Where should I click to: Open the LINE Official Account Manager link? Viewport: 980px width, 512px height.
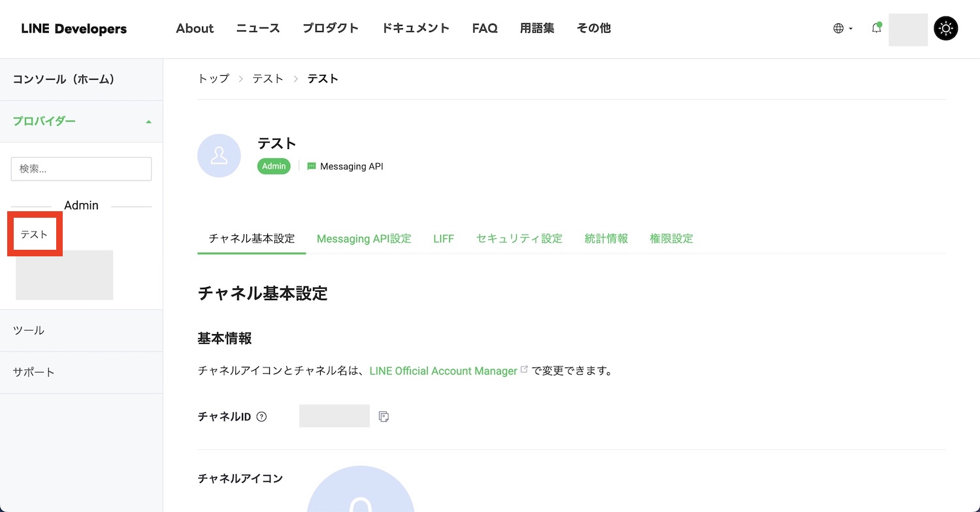pyautogui.click(x=444, y=371)
